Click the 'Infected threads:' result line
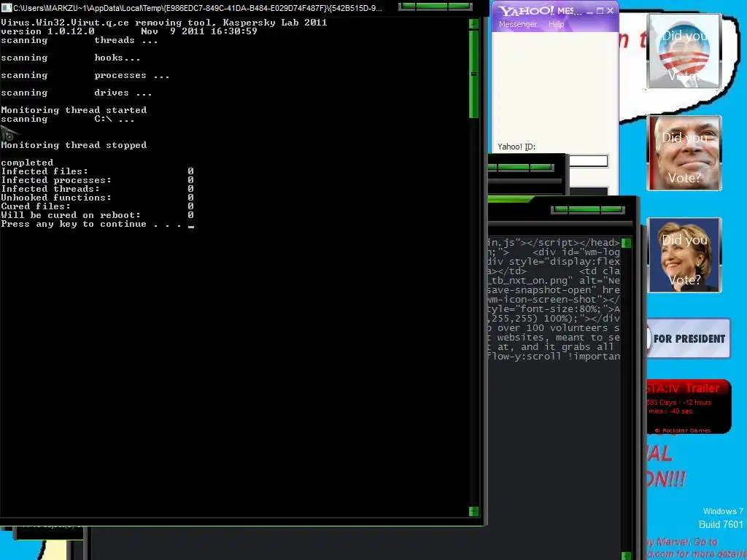 97,189
